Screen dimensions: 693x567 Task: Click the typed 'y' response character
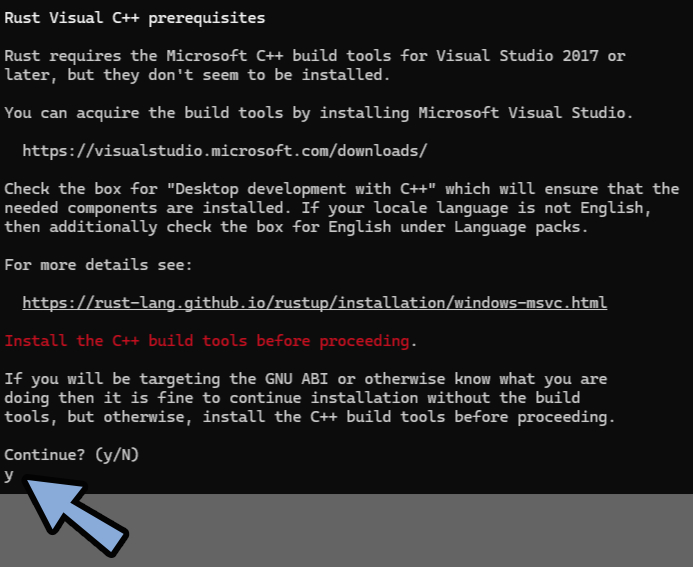[x=9, y=476]
